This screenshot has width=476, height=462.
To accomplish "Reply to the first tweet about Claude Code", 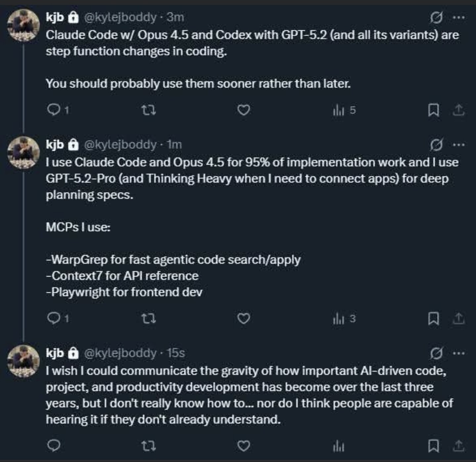I will click(54, 110).
